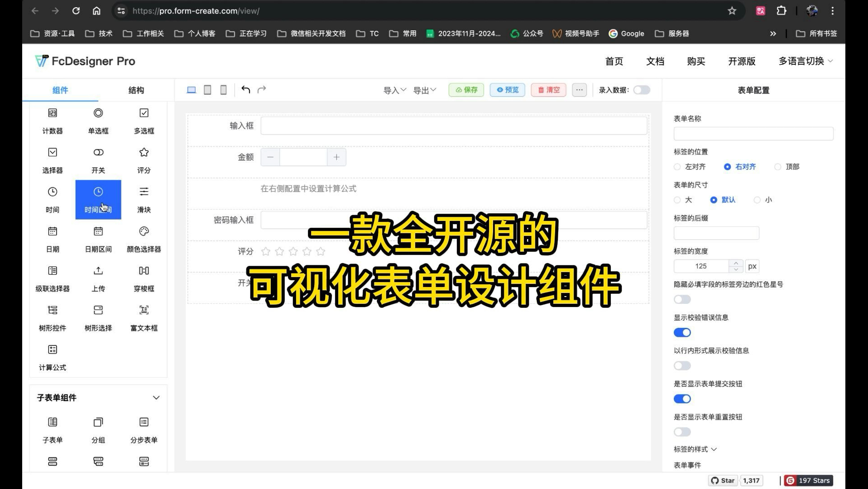Open the 导出 dropdown

425,90
